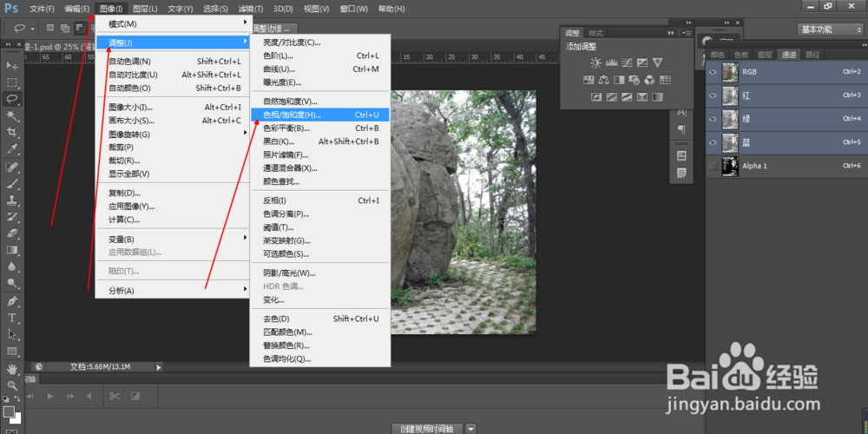Select the Hand tool
868x434 pixels.
(11, 369)
